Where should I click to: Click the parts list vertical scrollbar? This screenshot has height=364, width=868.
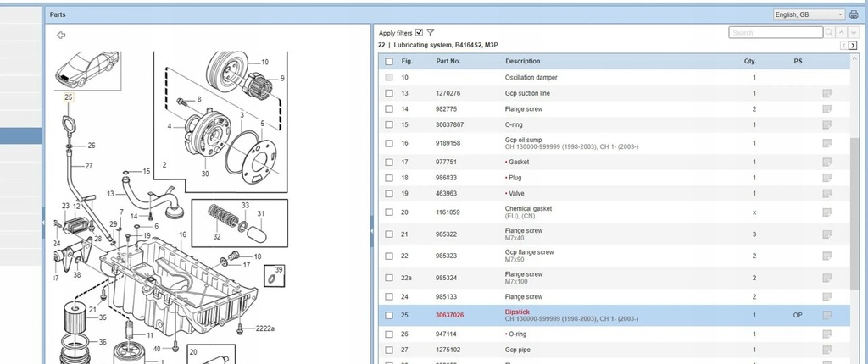pyautogui.click(x=854, y=213)
